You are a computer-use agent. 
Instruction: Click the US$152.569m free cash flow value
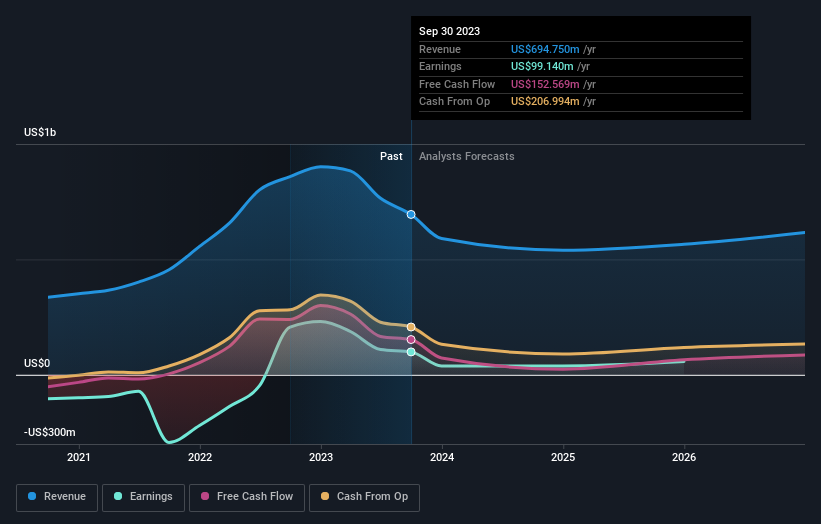[545, 84]
